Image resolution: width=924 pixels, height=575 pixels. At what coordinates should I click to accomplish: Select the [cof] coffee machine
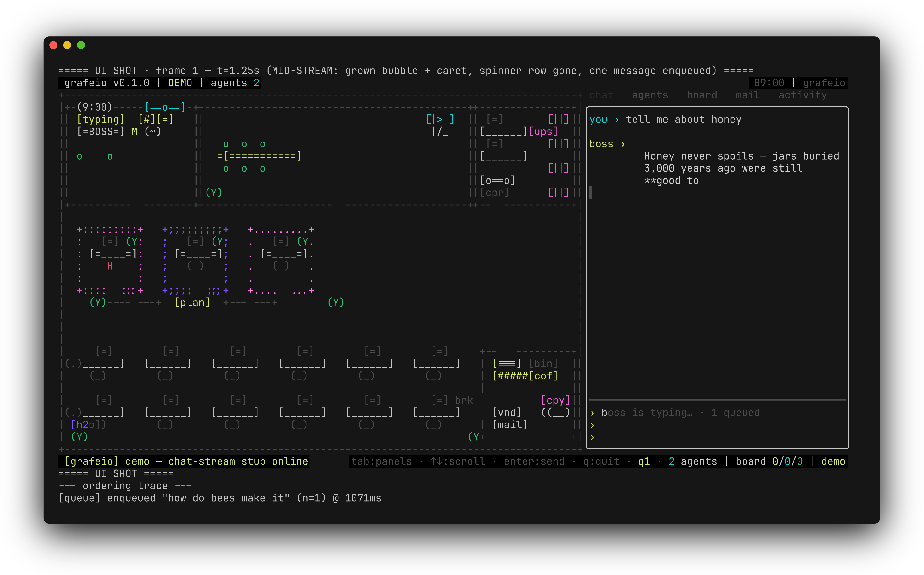click(x=544, y=376)
